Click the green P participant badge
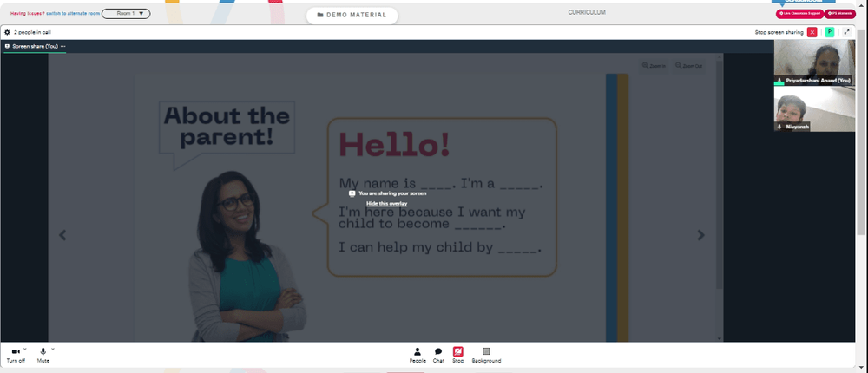The width and height of the screenshot is (868, 373). (x=829, y=32)
